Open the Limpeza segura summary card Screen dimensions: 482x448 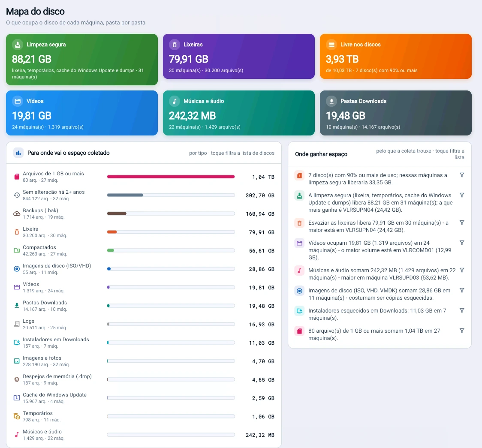click(82, 59)
